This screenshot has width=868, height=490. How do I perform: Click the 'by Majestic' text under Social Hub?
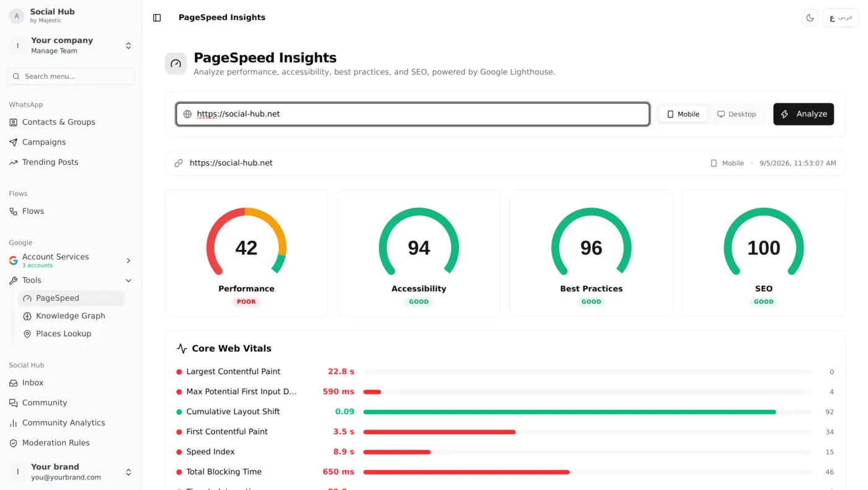pyautogui.click(x=46, y=20)
